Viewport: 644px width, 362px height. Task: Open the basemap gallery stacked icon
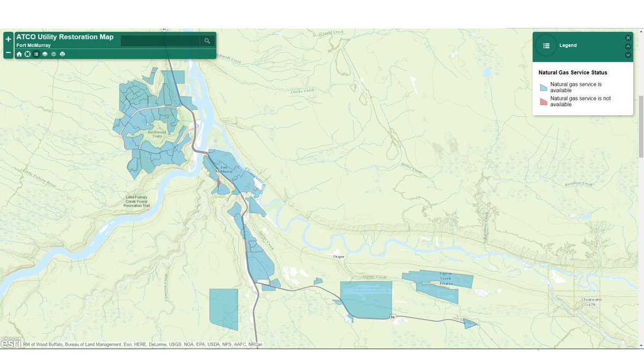[x=54, y=54]
